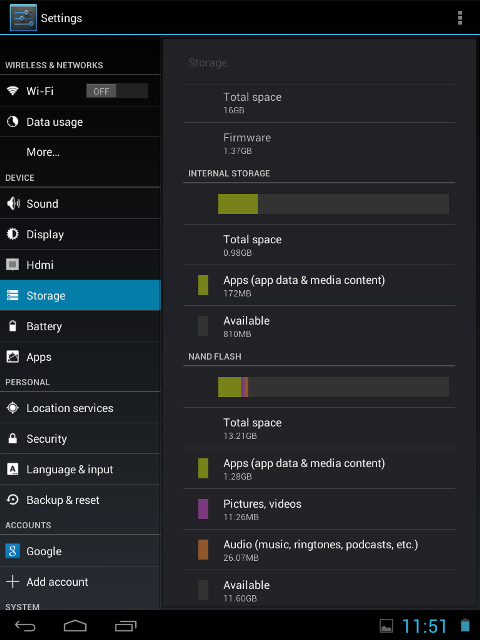Toggle the Wi-Fi OFF switch
The width and height of the screenshot is (480, 640).
tap(117, 91)
